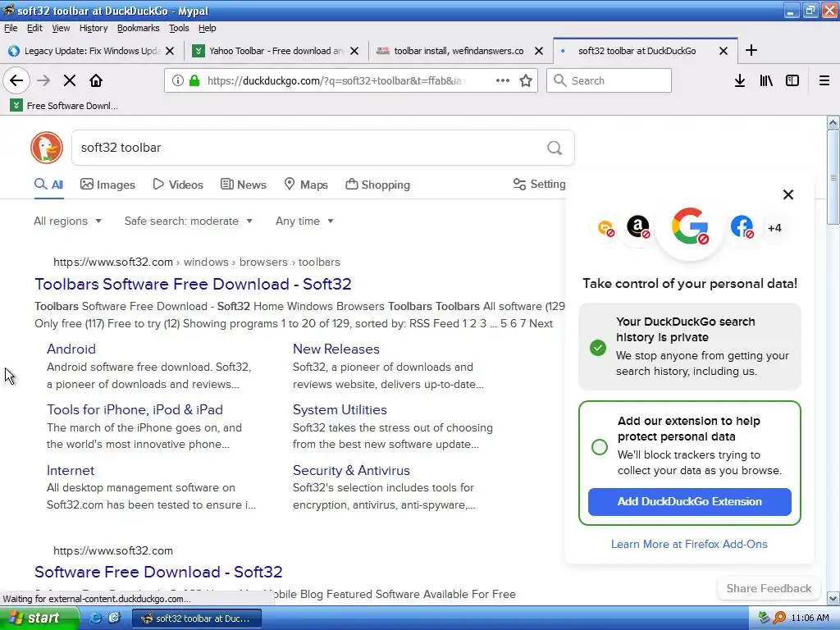This screenshot has width=840, height=630.
Task: Open Software Free Download - Soft32 result
Action: [x=158, y=572]
